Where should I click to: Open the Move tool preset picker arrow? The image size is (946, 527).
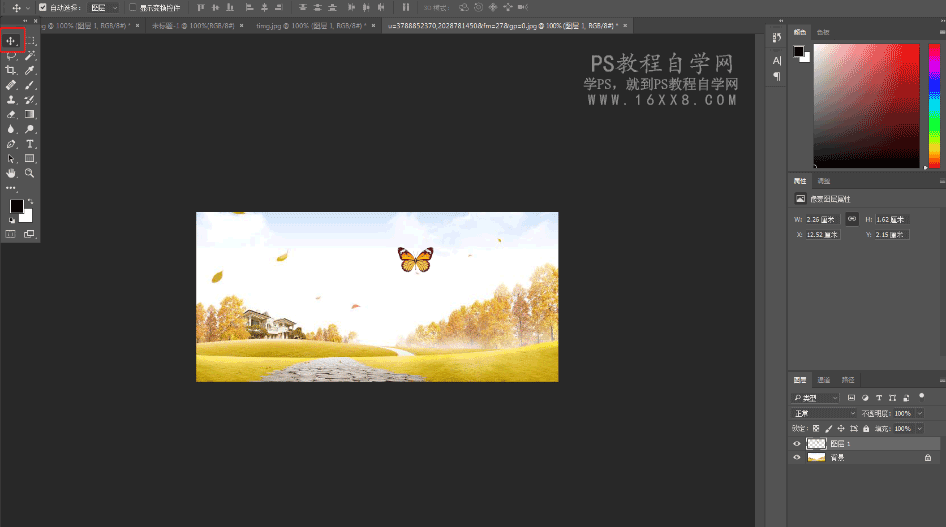[28, 8]
